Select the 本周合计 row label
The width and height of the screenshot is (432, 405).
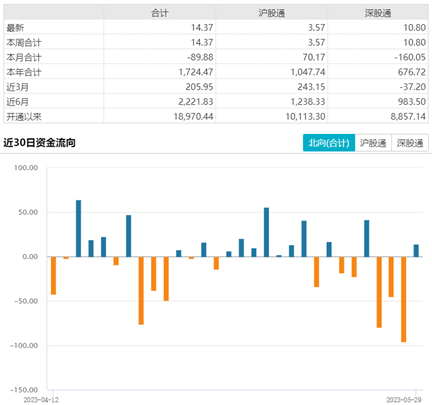(x=24, y=43)
